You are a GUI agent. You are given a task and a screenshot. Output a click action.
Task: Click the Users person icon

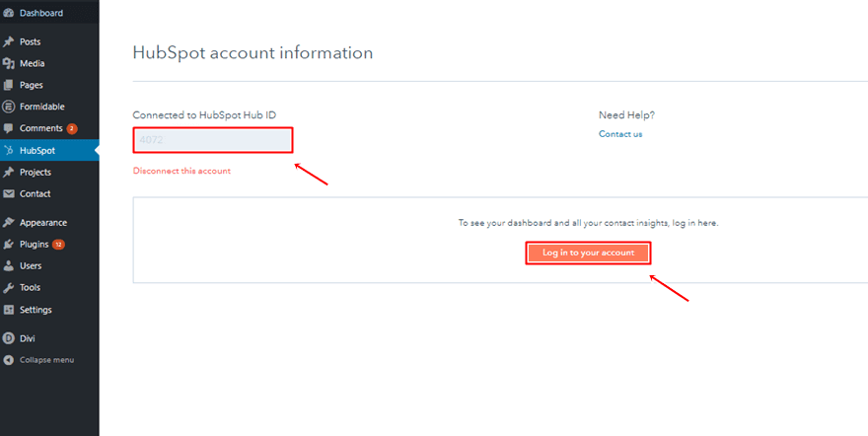click(8, 265)
